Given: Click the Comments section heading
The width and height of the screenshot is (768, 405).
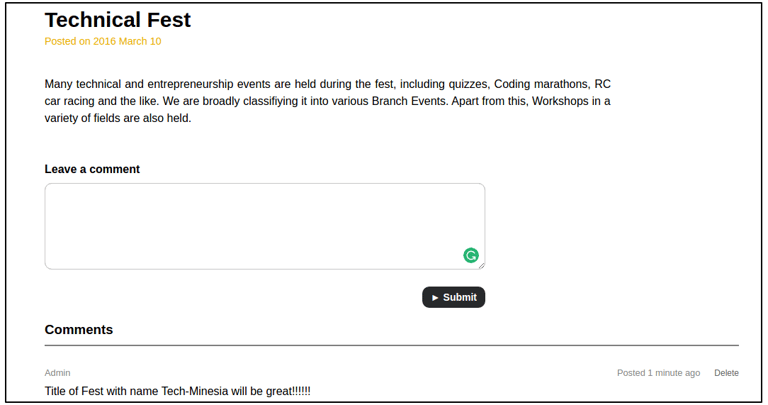Looking at the screenshot, I should pyautogui.click(x=79, y=330).
